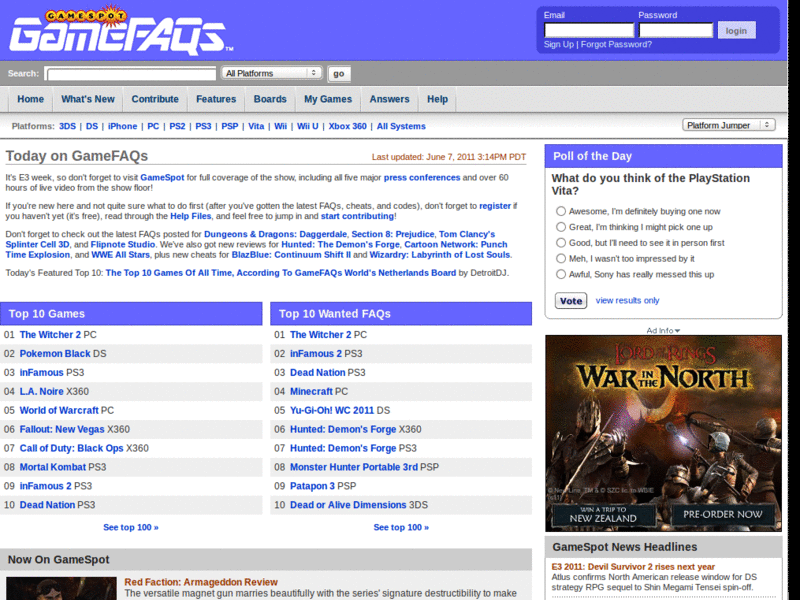The width and height of the screenshot is (800, 600).
Task: Open the My Games tab
Action: tap(328, 99)
